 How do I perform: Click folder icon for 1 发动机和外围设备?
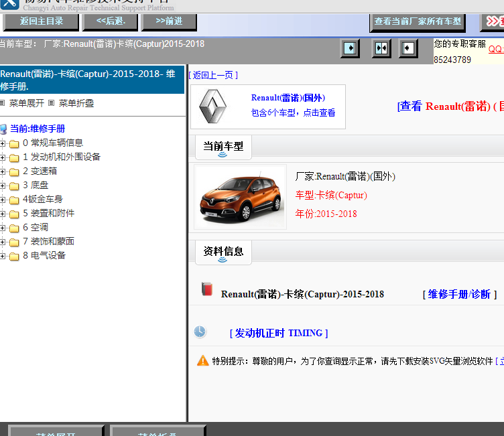(x=14, y=158)
